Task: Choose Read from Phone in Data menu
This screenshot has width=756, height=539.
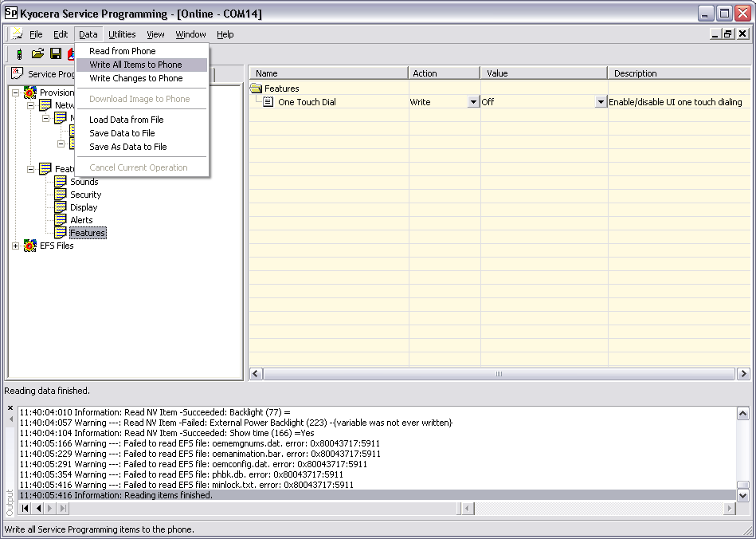Action: (x=122, y=51)
